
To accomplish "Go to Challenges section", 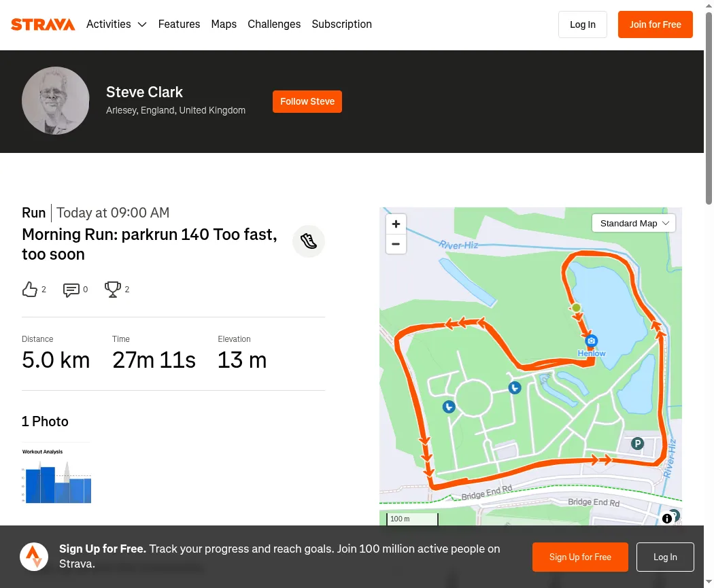I will click(x=274, y=24).
